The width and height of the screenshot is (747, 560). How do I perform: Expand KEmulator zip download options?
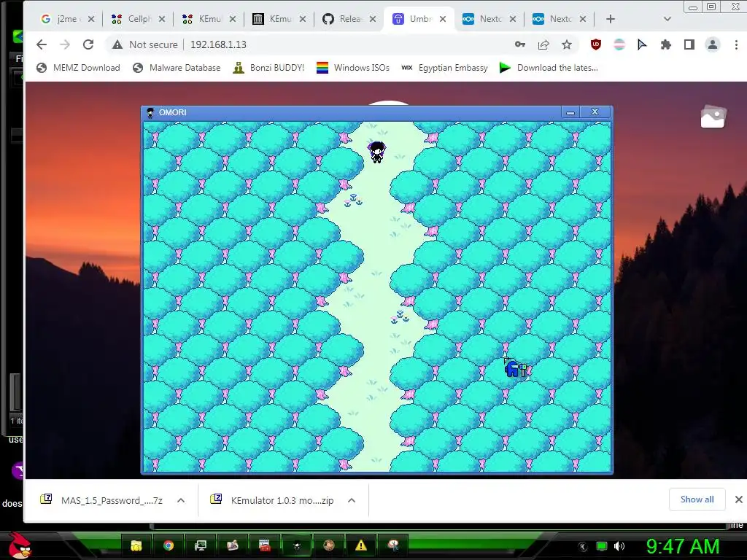click(x=352, y=500)
